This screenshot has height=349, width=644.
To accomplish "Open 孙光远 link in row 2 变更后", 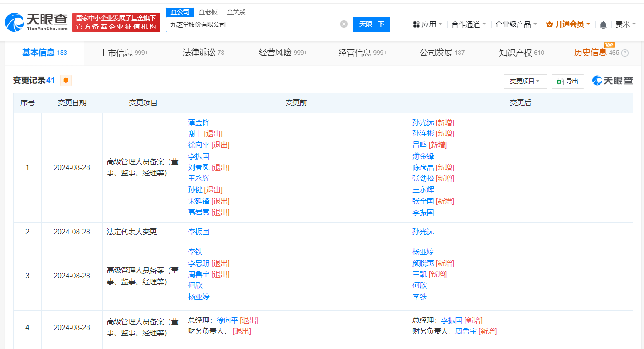I will click(423, 232).
